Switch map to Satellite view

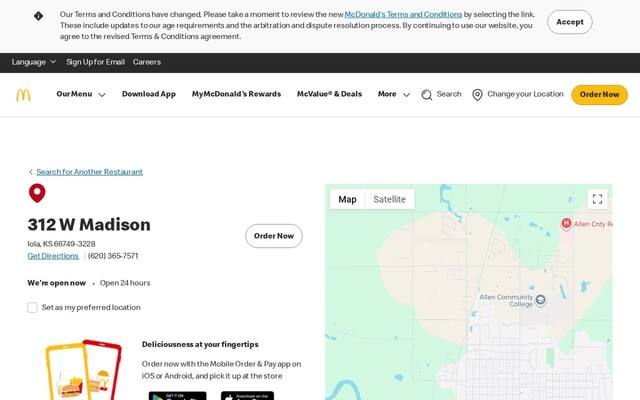pyautogui.click(x=389, y=199)
